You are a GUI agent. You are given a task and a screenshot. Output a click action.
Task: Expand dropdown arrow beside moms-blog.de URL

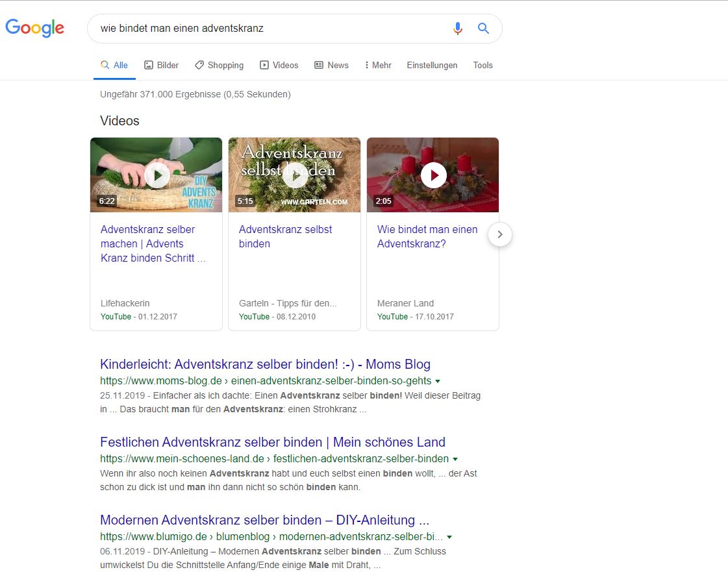tap(438, 381)
